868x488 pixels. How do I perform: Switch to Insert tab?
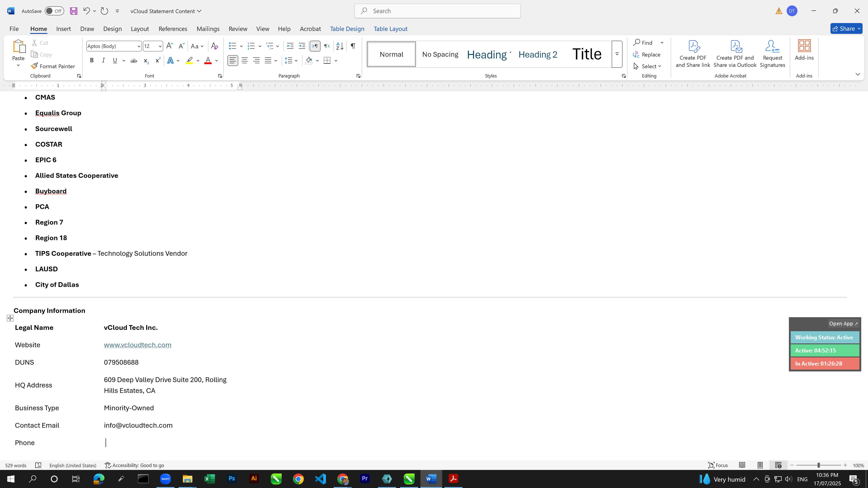point(63,29)
